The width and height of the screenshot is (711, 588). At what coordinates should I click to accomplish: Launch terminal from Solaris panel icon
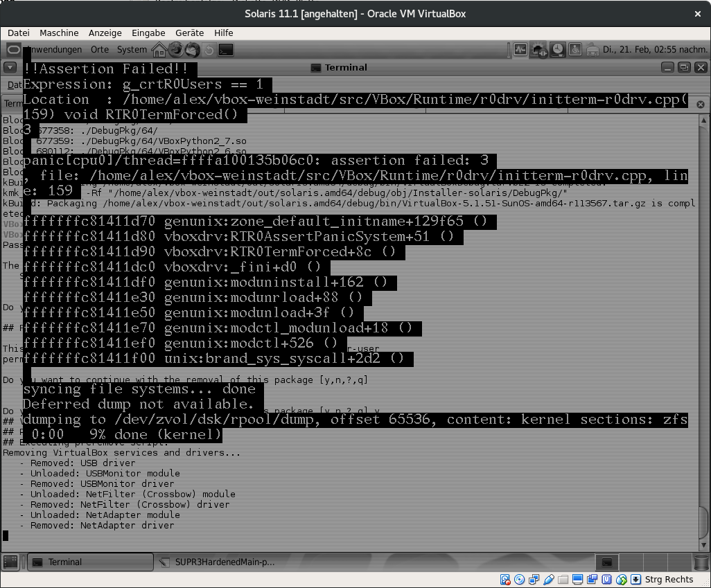click(x=226, y=49)
